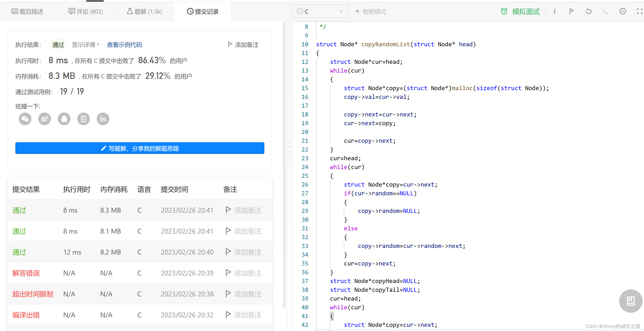The width and height of the screenshot is (644, 331).
Task: Reset code with the undo icon
Action: click(588, 11)
